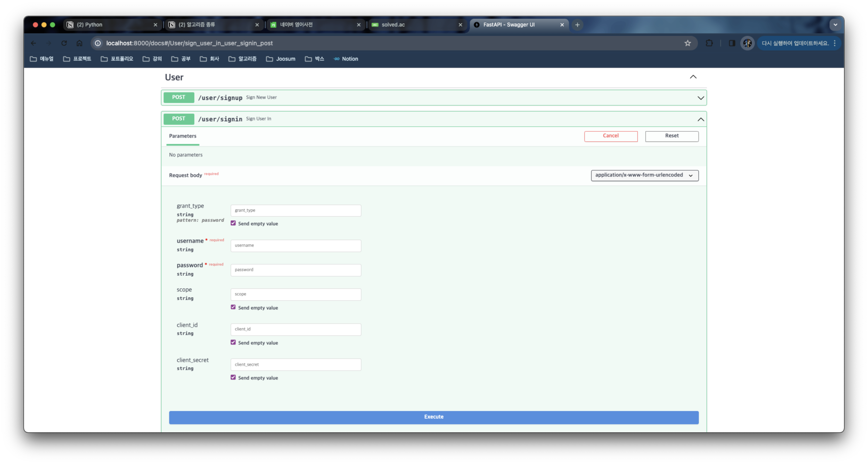Click the site info icon in address bar
The image size is (868, 464).
(98, 43)
